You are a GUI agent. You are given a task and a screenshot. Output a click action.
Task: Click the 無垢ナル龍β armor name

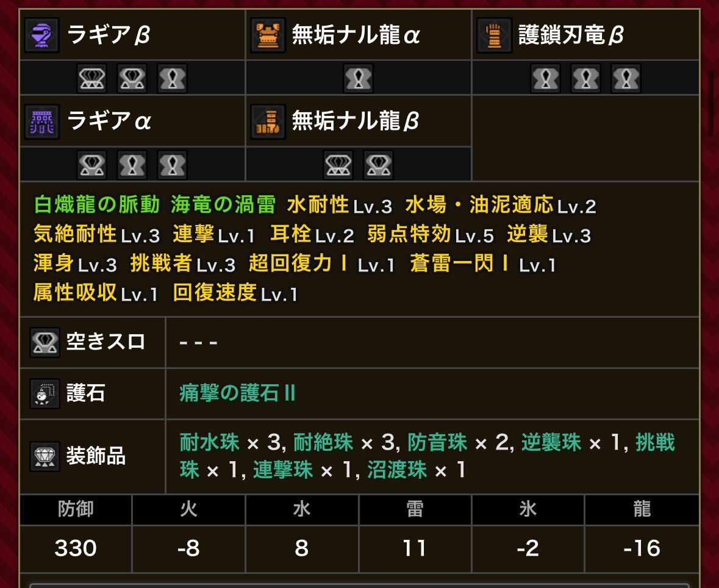(x=356, y=121)
